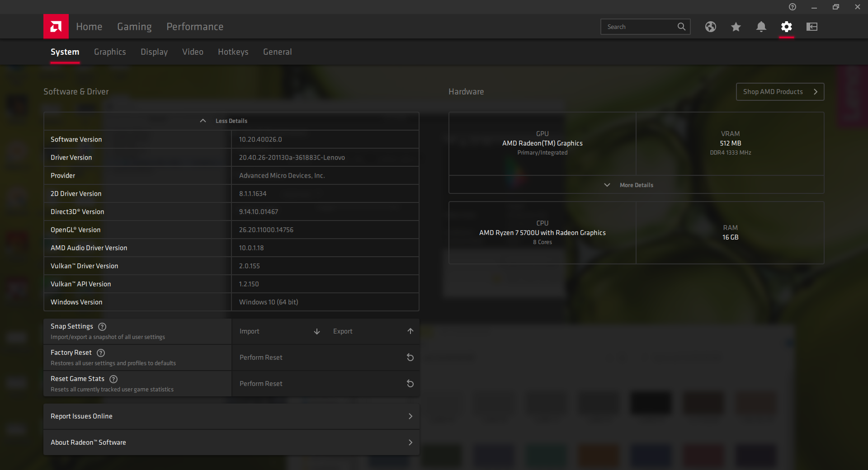The width and height of the screenshot is (868, 470).
Task: Switch to the Hotkeys settings tab
Action: click(x=233, y=52)
